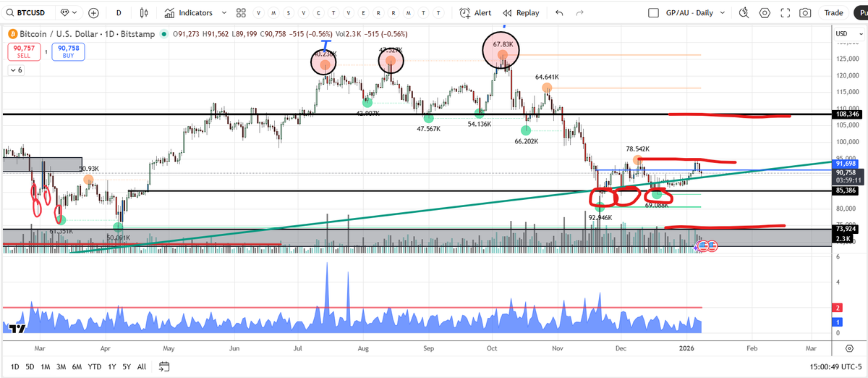Open the Trade panel button
Screen dimensions: 868x378
pos(833,12)
